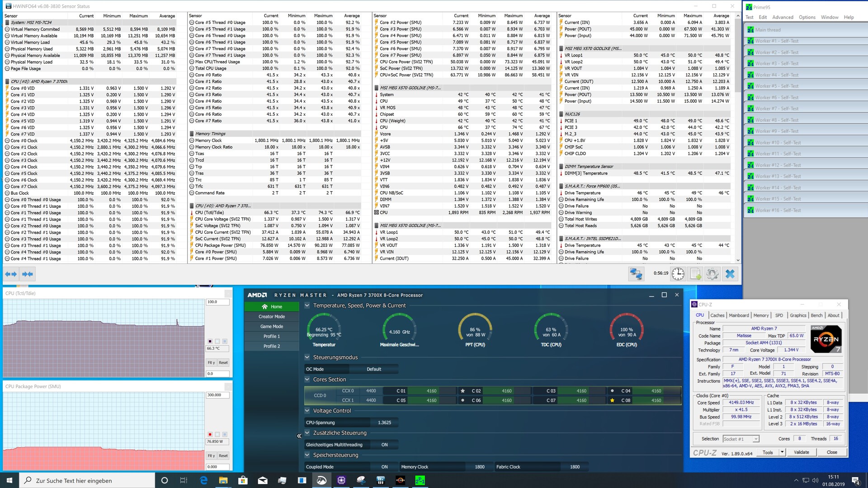Click the expand columns arrows icon in HWiNFO
Viewport: 868px width, 488px height.
(x=11, y=274)
